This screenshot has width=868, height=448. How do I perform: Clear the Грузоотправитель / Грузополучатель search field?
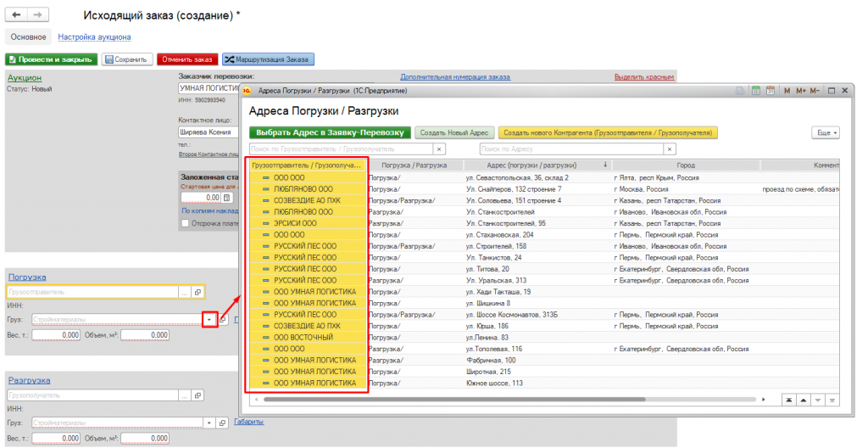439,149
